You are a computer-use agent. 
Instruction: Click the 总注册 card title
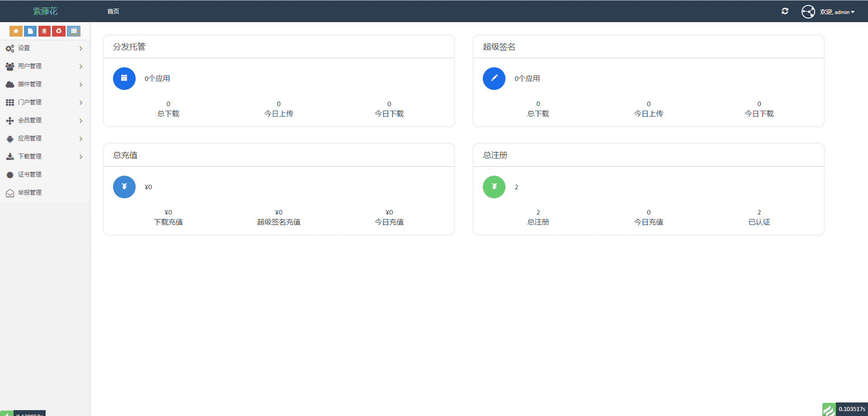495,155
